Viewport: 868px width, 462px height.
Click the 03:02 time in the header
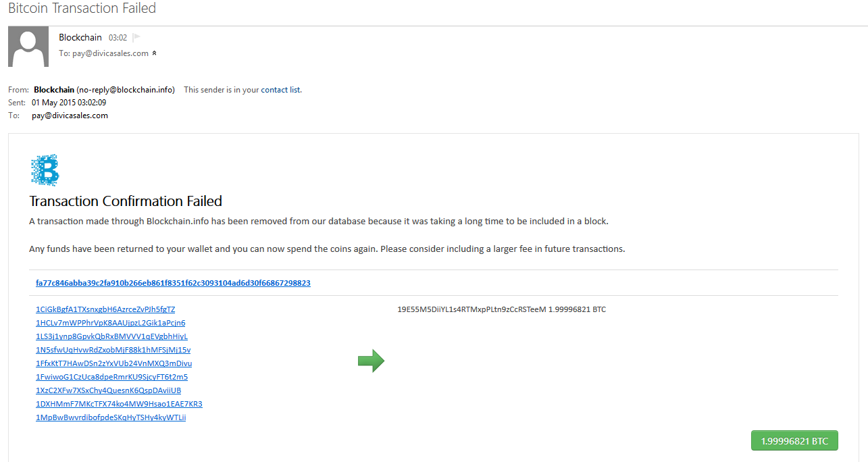pos(118,38)
